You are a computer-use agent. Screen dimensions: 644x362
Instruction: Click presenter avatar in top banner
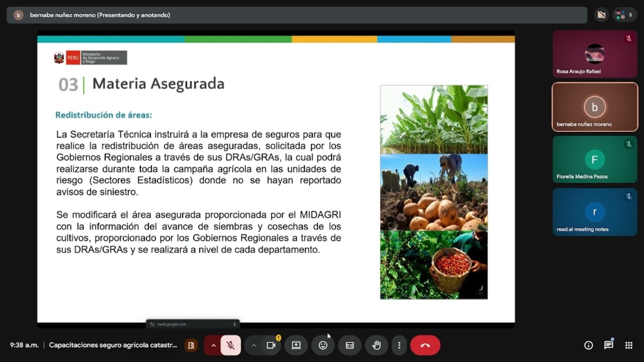point(18,15)
